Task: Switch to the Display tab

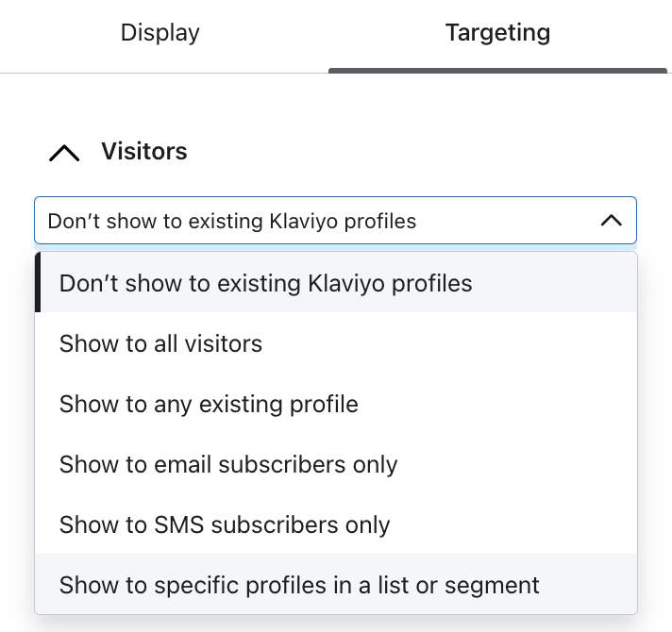Action: point(160,33)
